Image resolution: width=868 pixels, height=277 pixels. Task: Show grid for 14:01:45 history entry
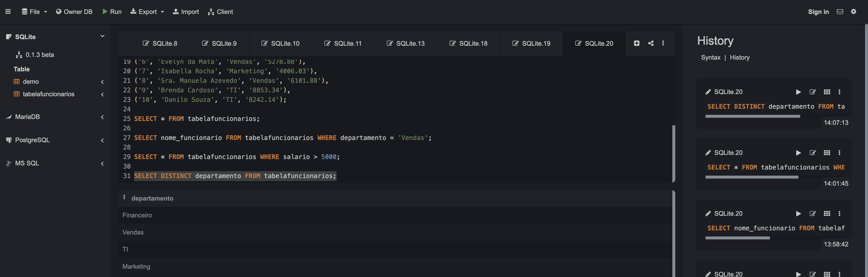pos(827,153)
